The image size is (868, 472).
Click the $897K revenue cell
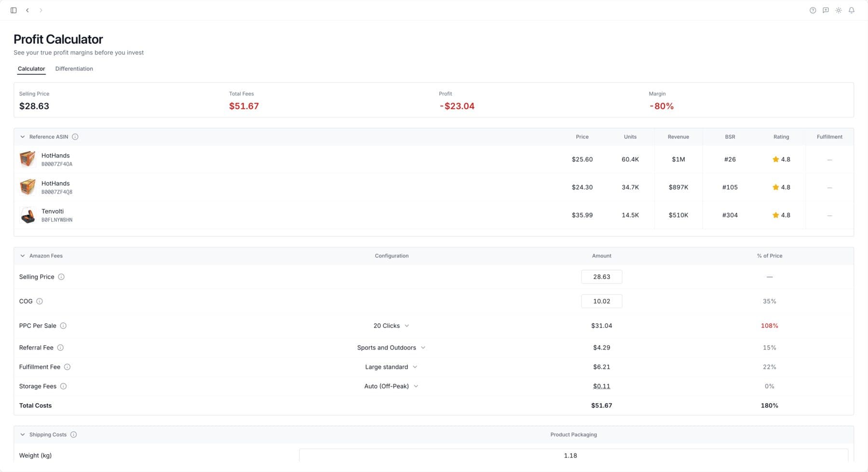coord(678,187)
